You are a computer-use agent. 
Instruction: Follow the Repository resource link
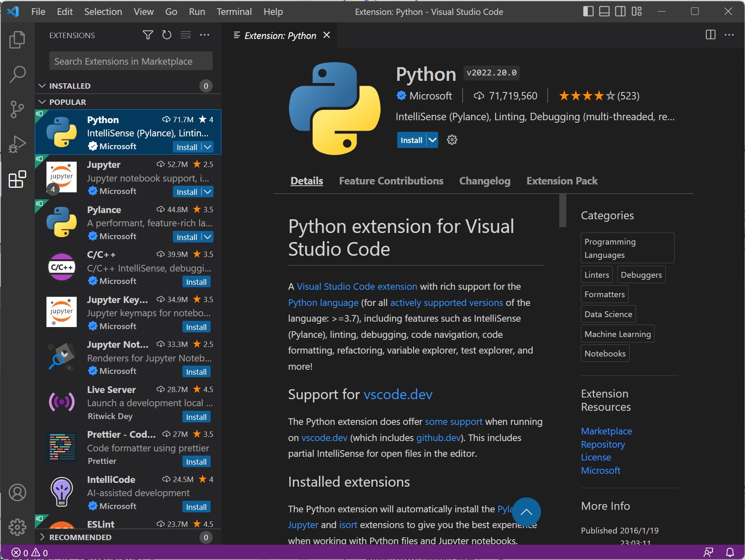click(603, 444)
